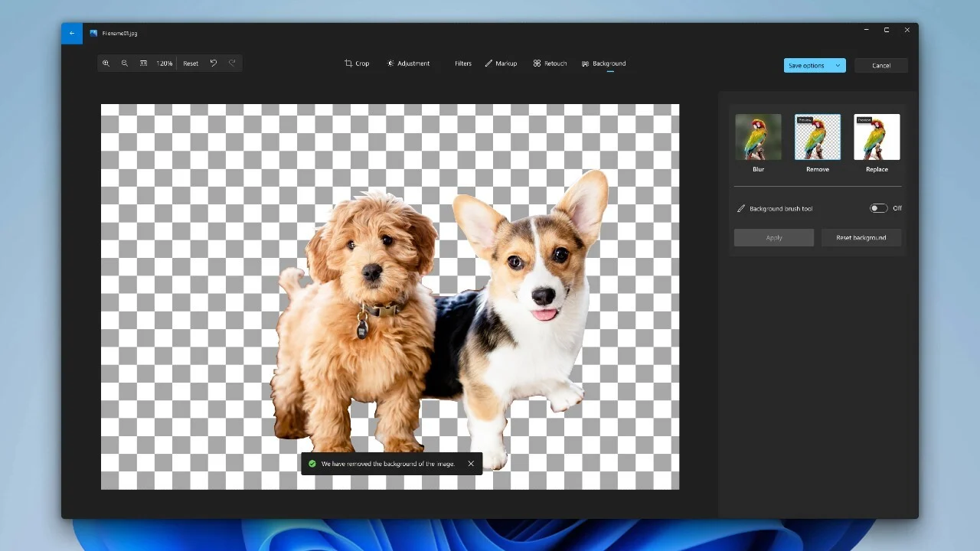Click the blue back arrow button
980x551 pixels.
[x=72, y=33]
